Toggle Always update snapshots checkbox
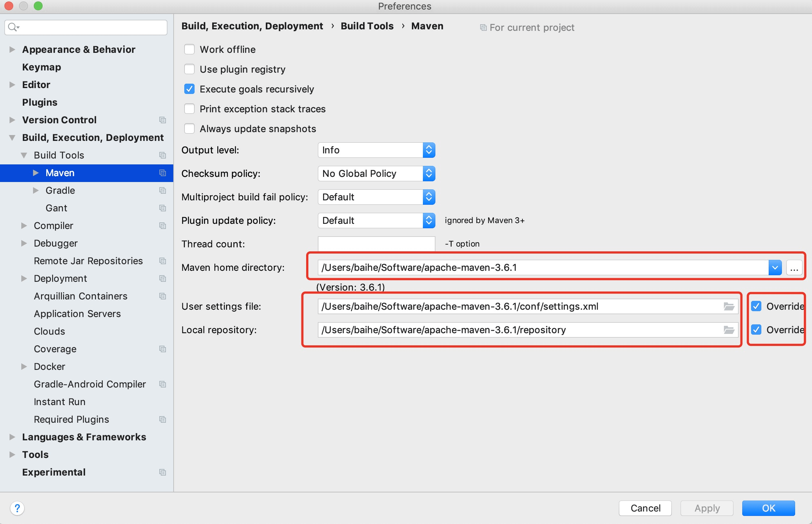Screen dimensions: 812x524 189,129
